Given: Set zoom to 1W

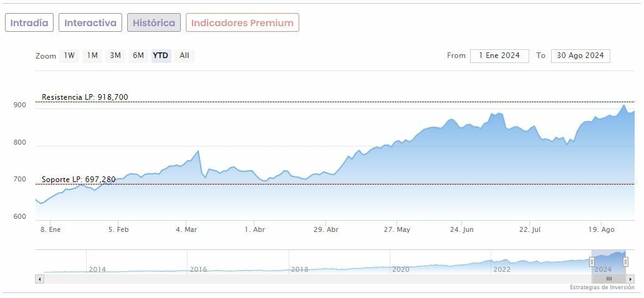Looking at the screenshot, I should tap(69, 55).
